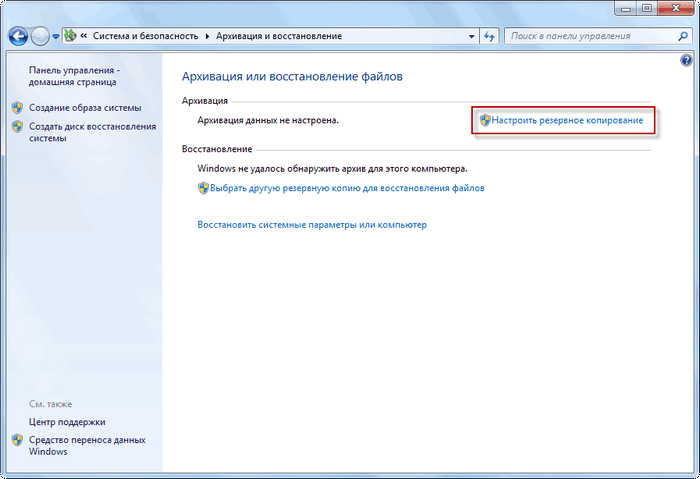Expand arrow after Система и безопасность breadcrumb
The height and width of the screenshot is (479, 700).
pyautogui.click(x=207, y=36)
